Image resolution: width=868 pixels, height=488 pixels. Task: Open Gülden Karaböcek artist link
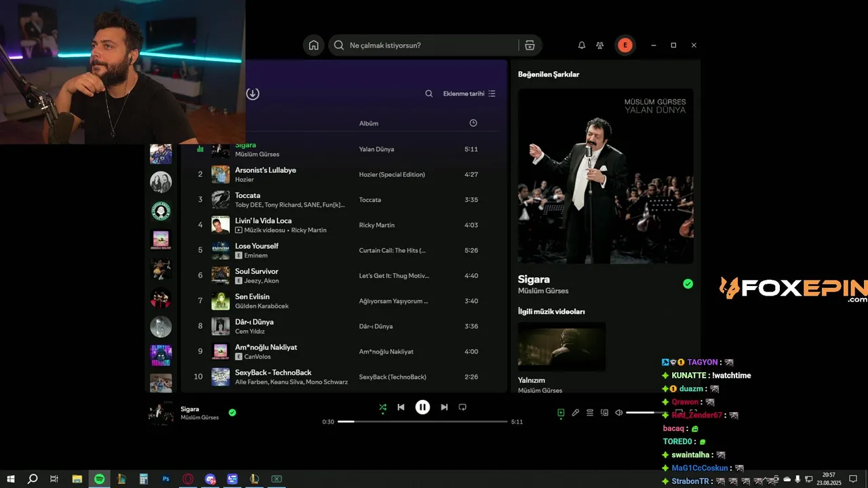pyautogui.click(x=262, y=306)
